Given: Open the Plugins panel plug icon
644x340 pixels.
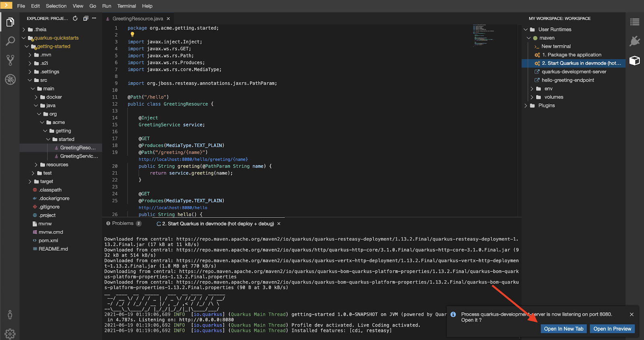Looking at the screenshot, I should pyautogui.click(x=634, y=41).
